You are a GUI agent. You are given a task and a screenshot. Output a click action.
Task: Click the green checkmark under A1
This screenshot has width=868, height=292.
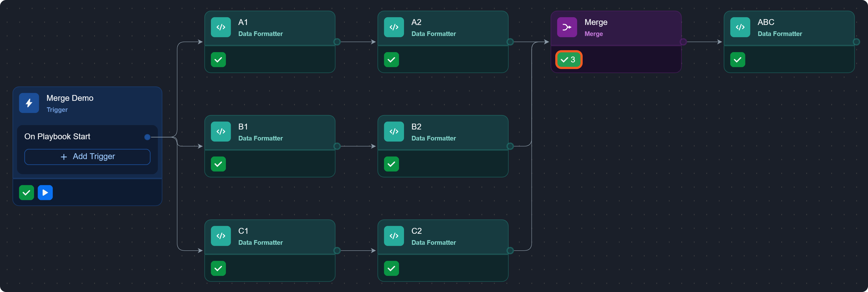(218, 60)
